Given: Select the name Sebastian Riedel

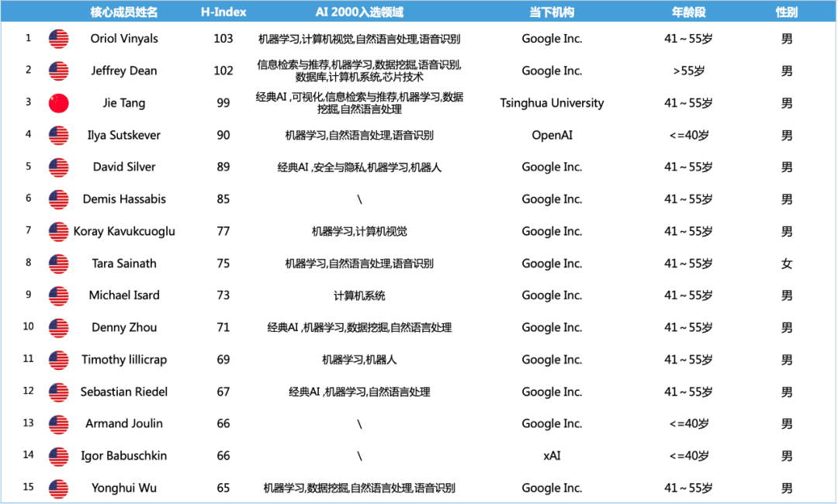Looking at the screenshot, I should 124,392.
